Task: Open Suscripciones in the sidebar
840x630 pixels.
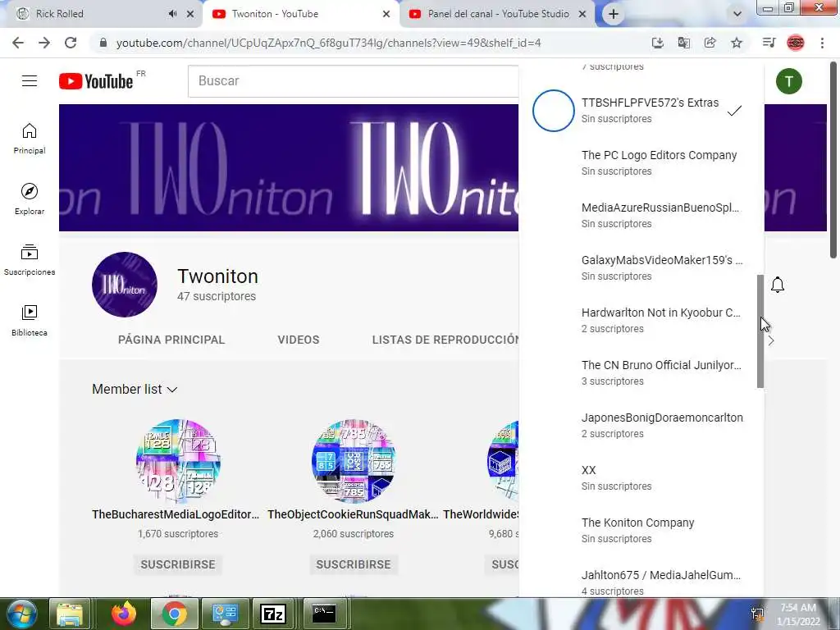Action: click(x=30, y=260)
